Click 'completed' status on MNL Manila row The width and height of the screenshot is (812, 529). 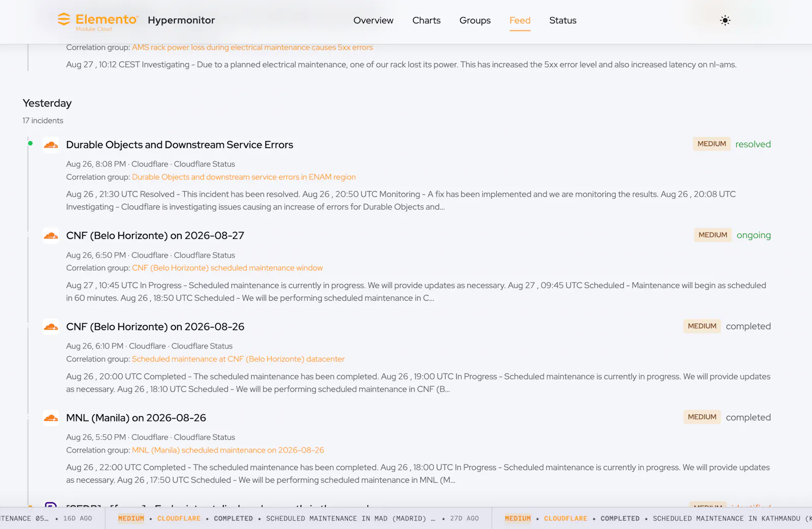pyautogui.click(x=748, y=417)
